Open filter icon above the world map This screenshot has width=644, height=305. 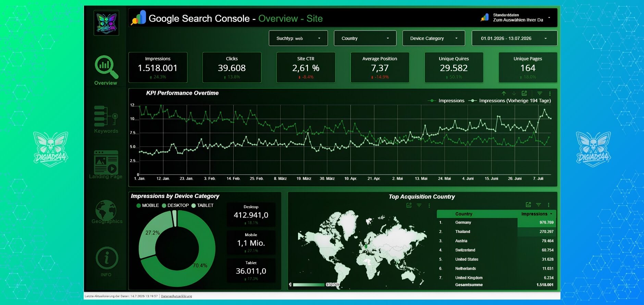click(x=419, y=205)
